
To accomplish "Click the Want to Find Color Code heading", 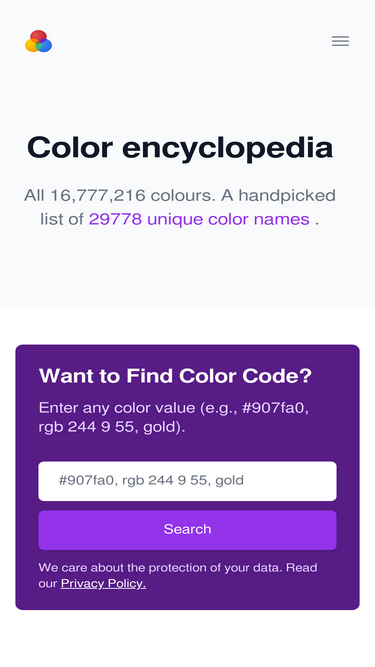I will coord(175,376).
